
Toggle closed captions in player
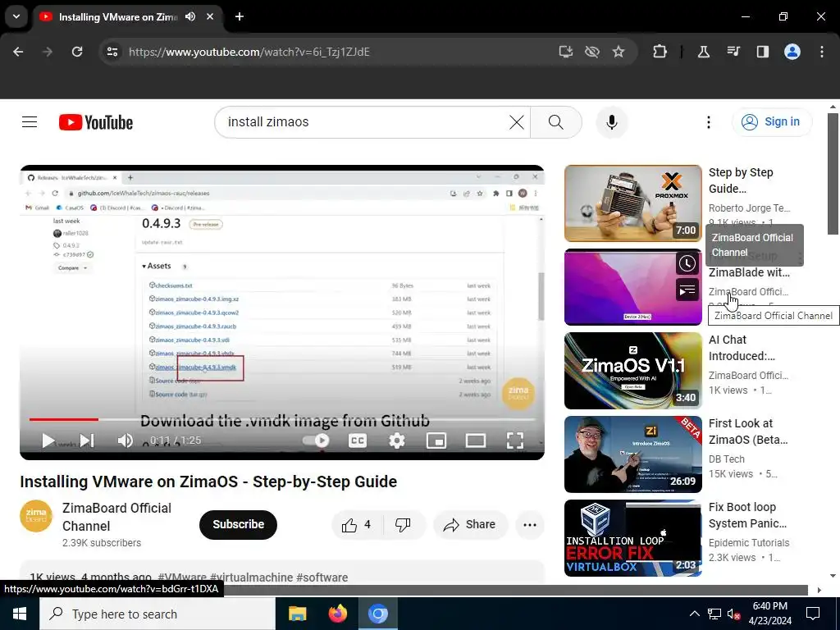click(x=358, y=441)
